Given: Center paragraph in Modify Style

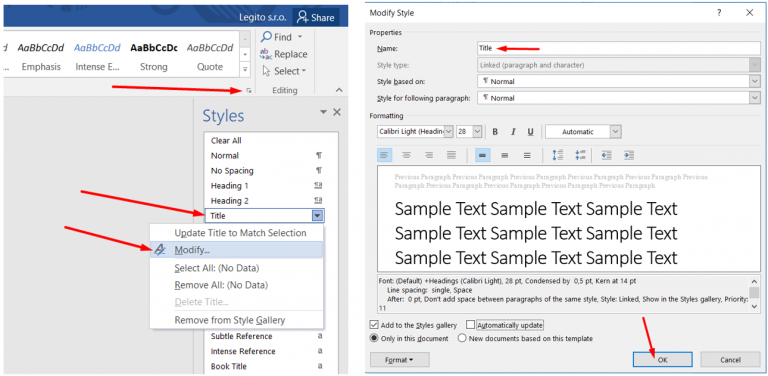Looking at the screenshot, I should click(x=407, y=155).
